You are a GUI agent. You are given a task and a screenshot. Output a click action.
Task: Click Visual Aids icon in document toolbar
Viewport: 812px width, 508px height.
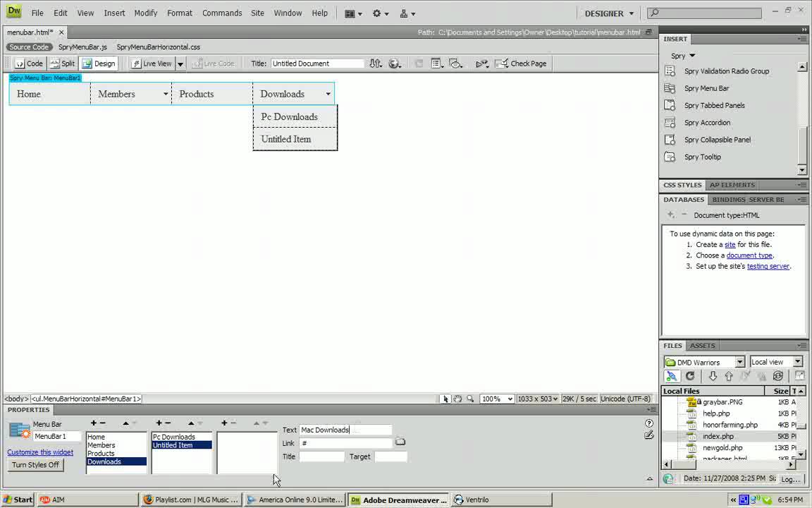[x=456, y=64]
